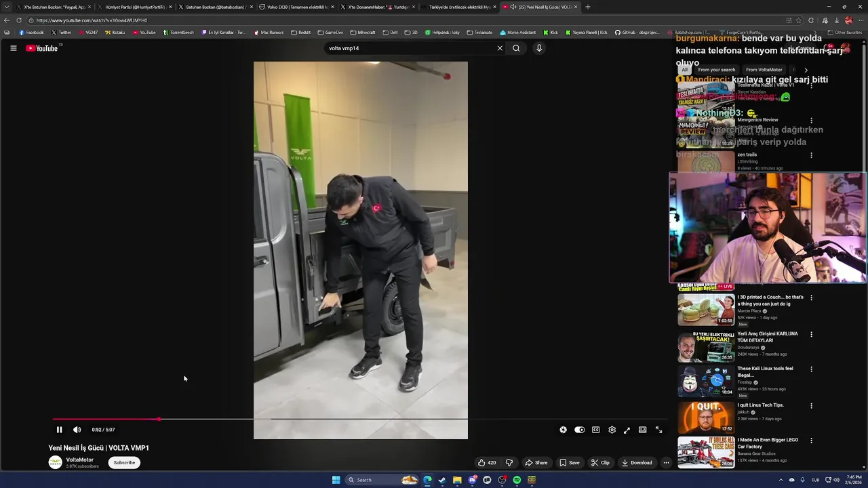The width and height of the screenshot is (868, 488).
Task: Open the Reddit bookmark folder
Action: (x=300, y=33)
